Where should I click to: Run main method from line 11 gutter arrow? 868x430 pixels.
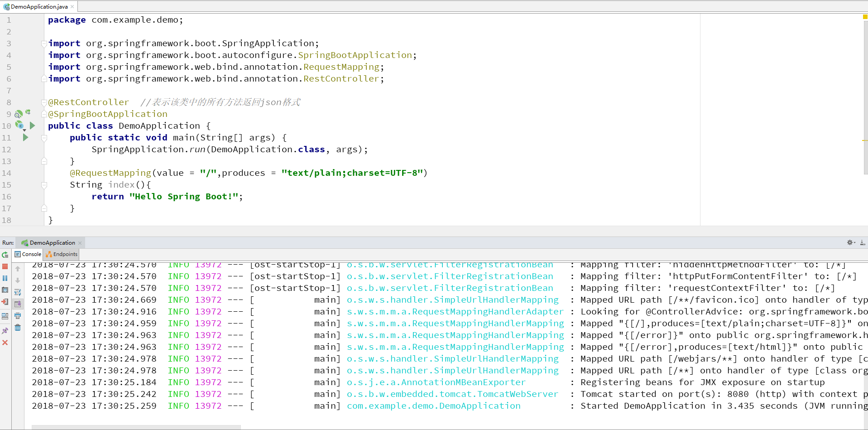point(25,137)
